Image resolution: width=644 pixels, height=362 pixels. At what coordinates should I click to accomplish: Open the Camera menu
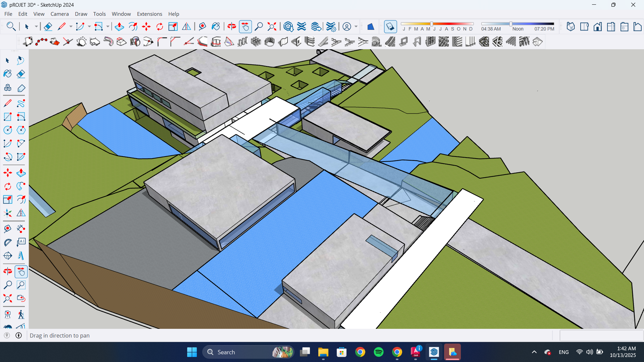coord(59,14)
